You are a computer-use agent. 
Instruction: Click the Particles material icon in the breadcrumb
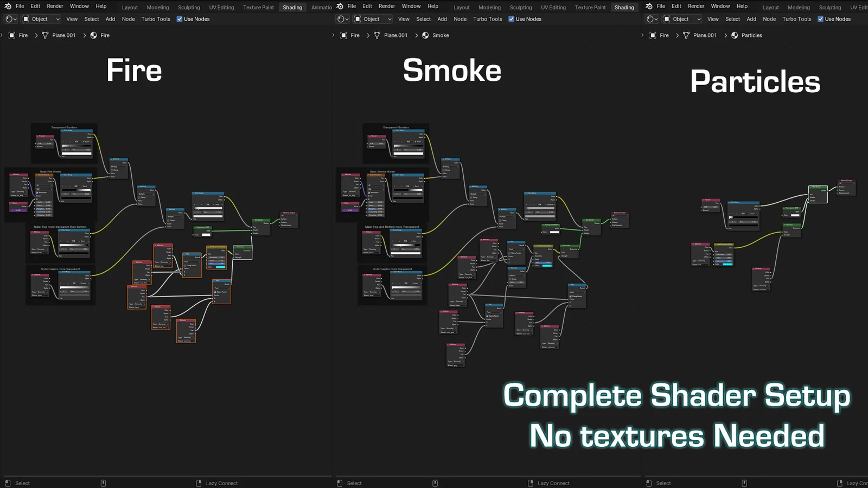point(735,35)
